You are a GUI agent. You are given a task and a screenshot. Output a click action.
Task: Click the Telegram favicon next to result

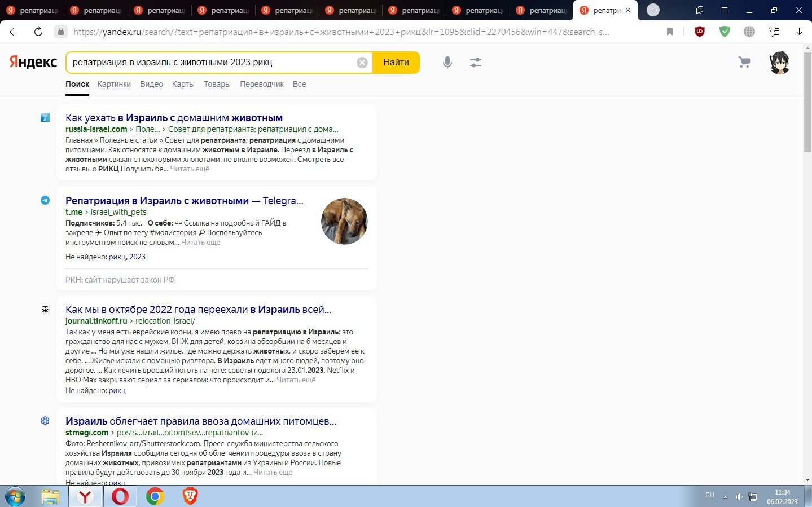[x=45, y=200]
